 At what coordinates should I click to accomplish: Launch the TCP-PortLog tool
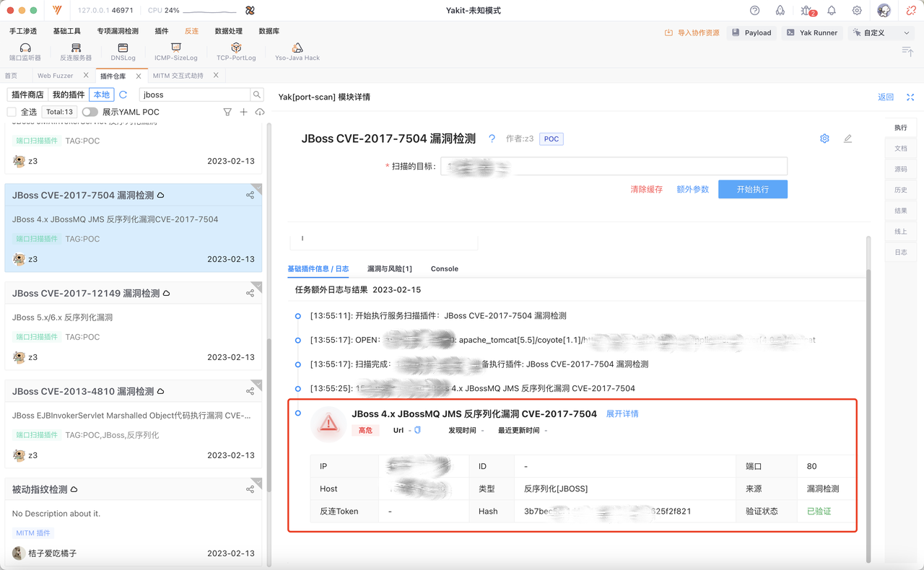point(236,52)
